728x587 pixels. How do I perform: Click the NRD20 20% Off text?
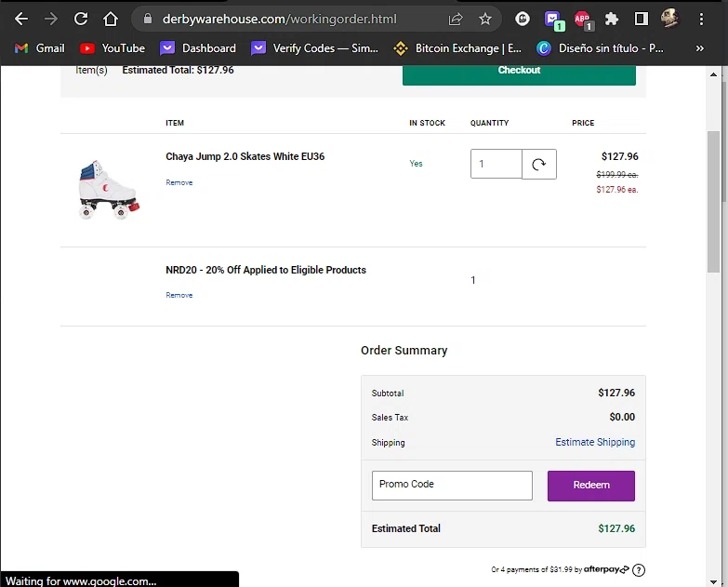click(266, 270)
